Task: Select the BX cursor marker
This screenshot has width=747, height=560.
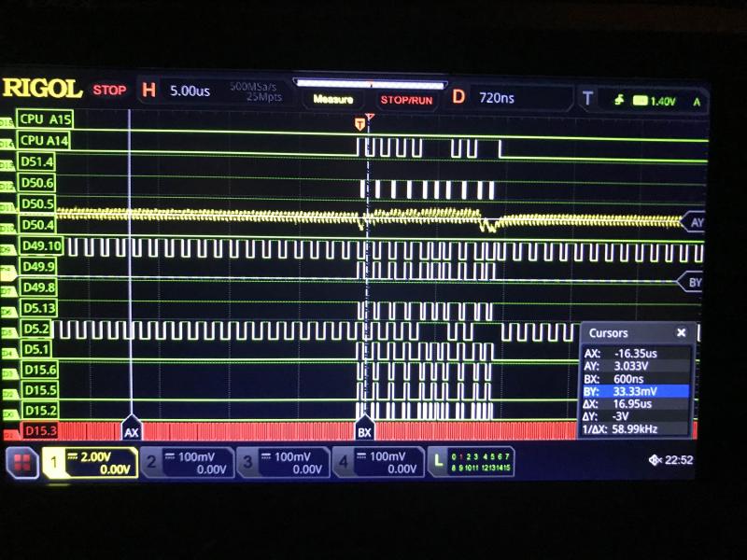Action: tap(365, 432)
